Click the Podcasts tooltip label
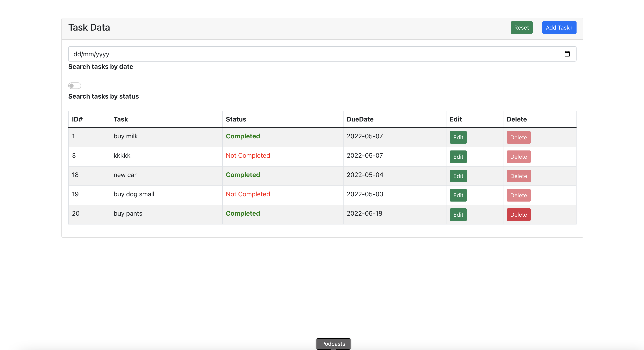Screen dimensions: 644x350 pyautogui.click(x=333, y=344)
